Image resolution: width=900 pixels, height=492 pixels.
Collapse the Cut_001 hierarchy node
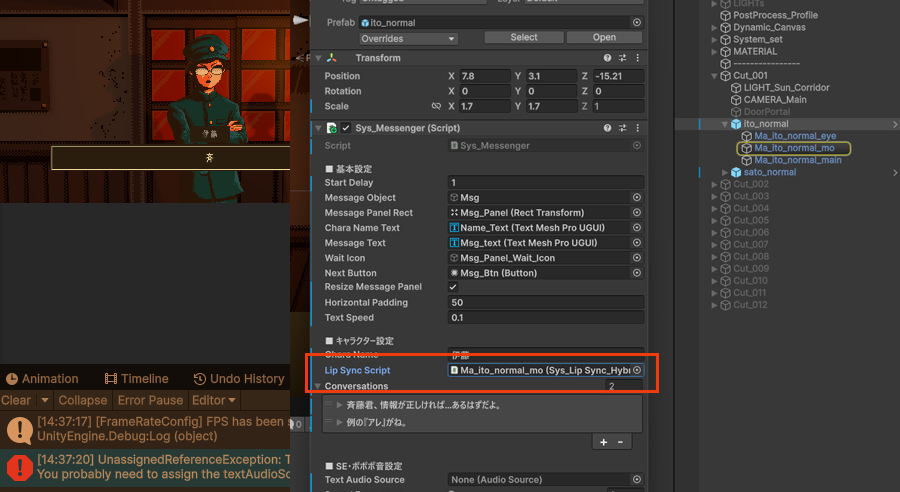[x=714, y=76]
